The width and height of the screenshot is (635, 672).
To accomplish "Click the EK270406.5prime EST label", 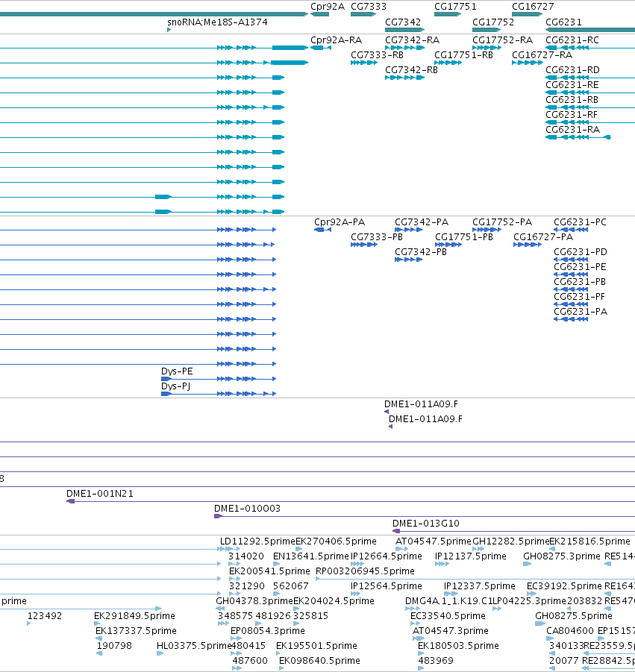I will tap(336, 541).
